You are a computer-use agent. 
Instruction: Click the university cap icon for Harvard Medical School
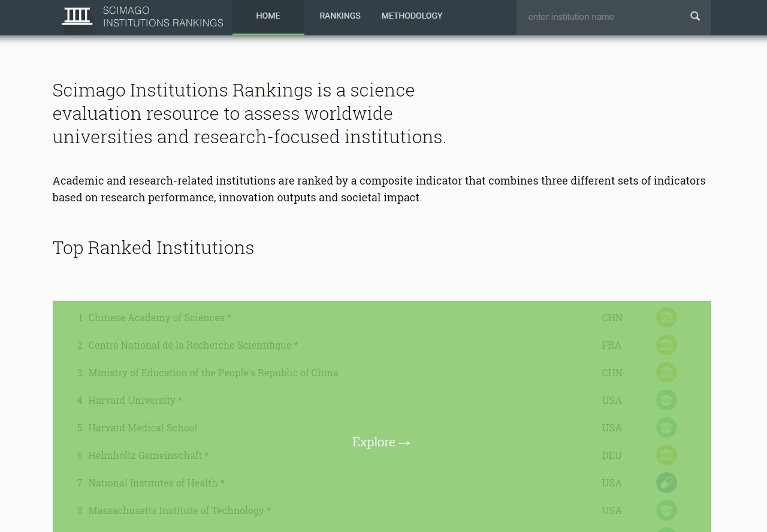[666, 428]
